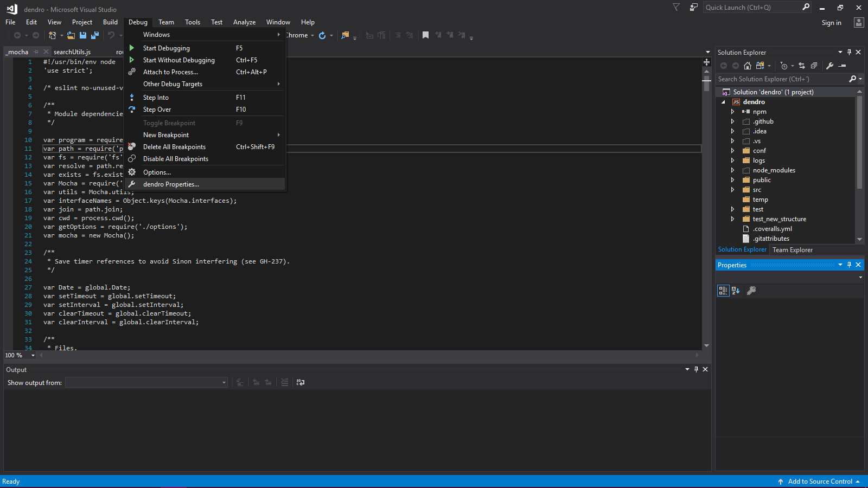Expand the node_modules folder
The width and height of the screenshot is (868, 488).
point(732,170)
